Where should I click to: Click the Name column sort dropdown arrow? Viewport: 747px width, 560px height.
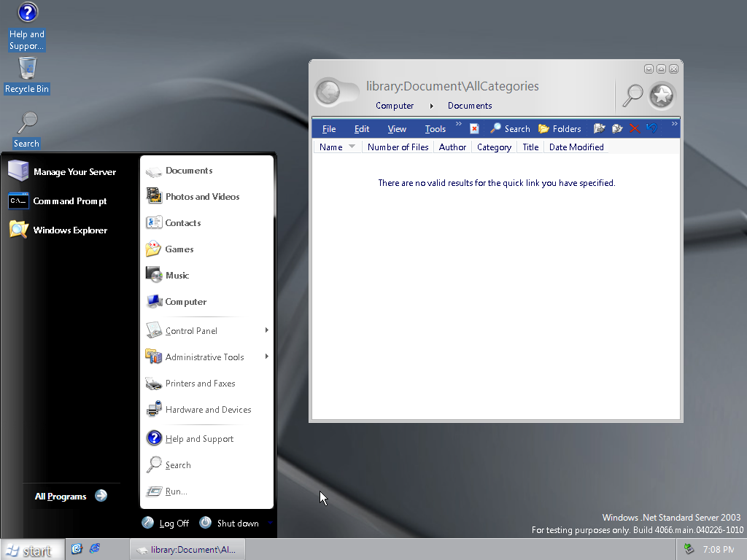(352, 147)
